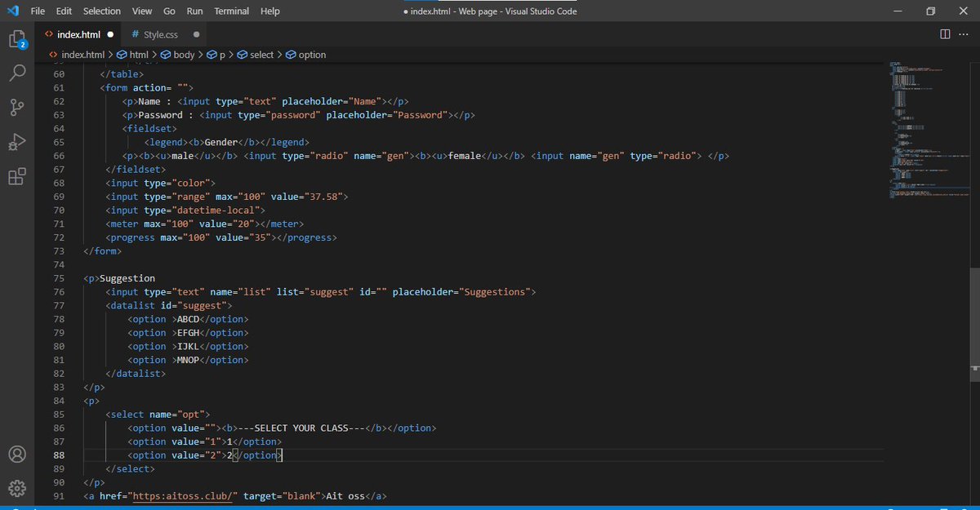Open the File menu
The height and width of the screenshot is (510, 980).
[38, 11]
